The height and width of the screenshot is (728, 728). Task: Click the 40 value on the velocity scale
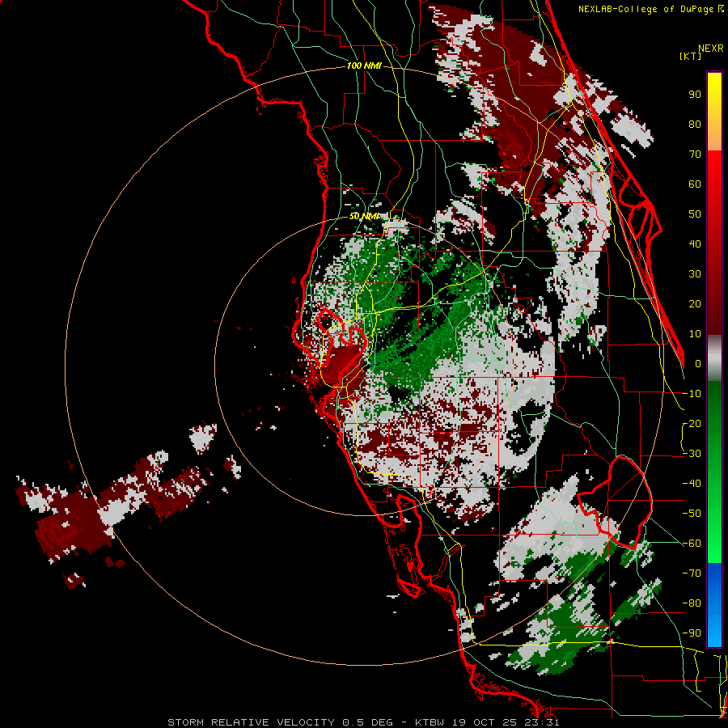pyautogui.click(x=695, y=244)
